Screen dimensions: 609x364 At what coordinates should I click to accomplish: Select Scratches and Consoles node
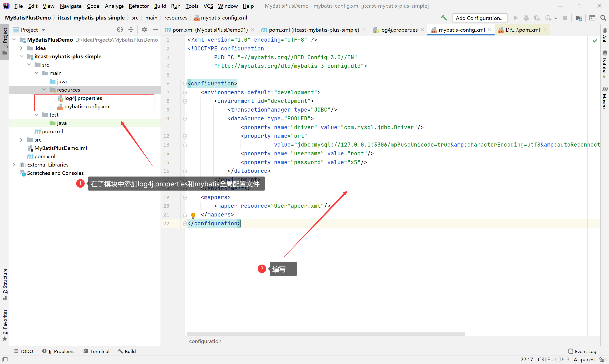(x=55, y=173)
